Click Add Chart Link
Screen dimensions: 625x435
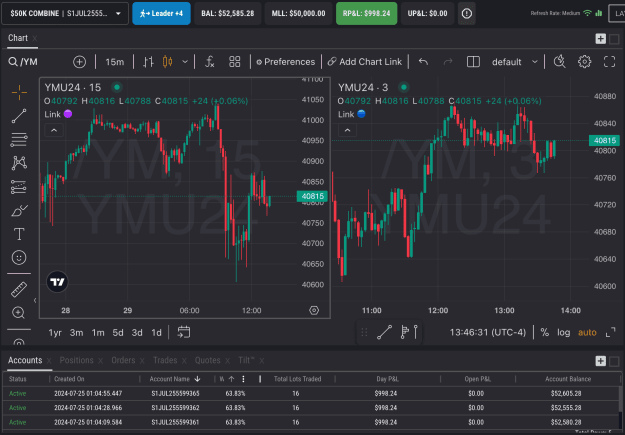point(365,62)
